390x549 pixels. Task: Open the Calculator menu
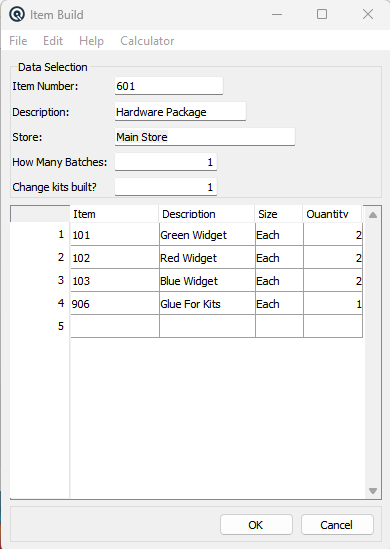(147, 41)
